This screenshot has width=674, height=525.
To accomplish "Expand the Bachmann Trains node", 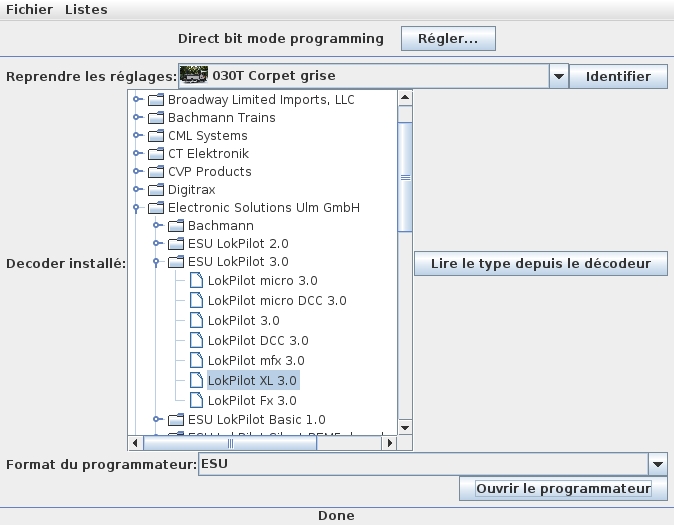I will coord(137,117).
